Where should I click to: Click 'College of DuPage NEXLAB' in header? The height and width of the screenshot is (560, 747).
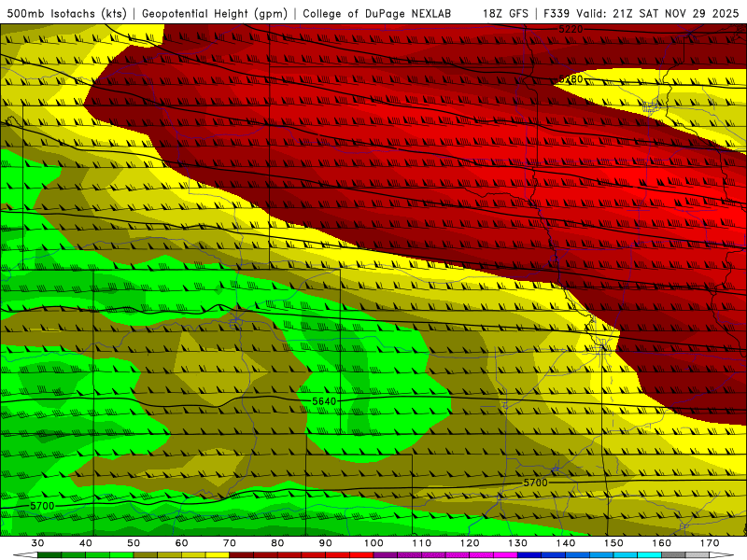point(377,14)
